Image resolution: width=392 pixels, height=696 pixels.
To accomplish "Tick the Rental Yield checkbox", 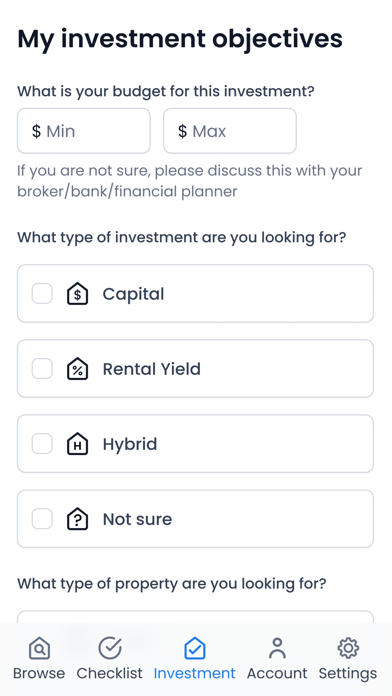I will (42, 369).
